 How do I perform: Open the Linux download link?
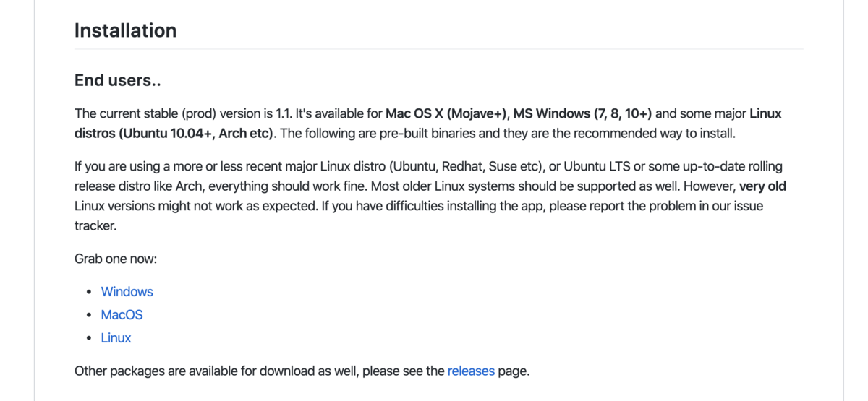tap(116, 338)
